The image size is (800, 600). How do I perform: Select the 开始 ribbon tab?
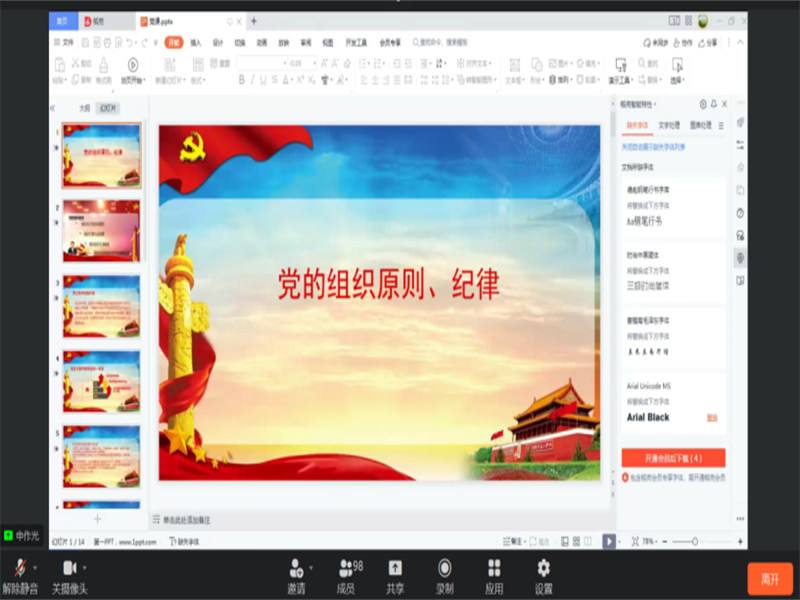pyautogui.click(x=173, y=43)
